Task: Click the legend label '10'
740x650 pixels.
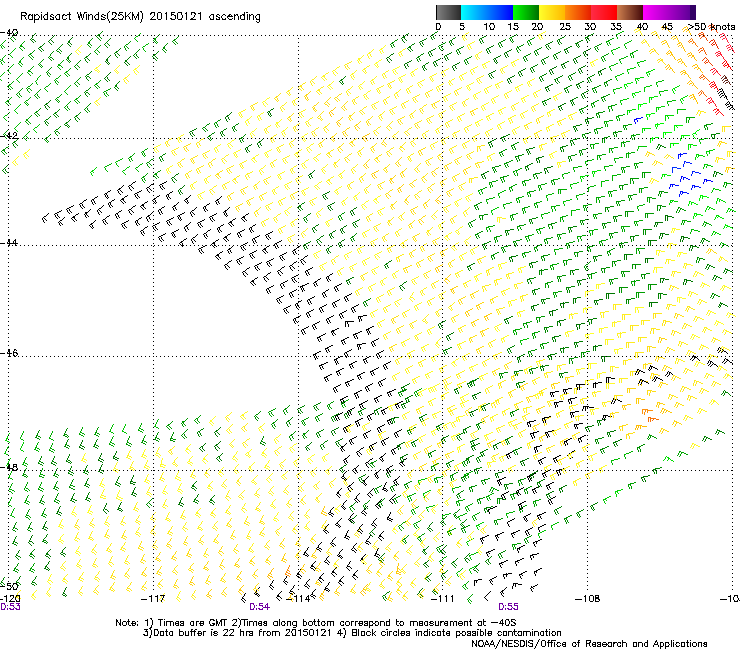Action: click(x=489, y=27)
